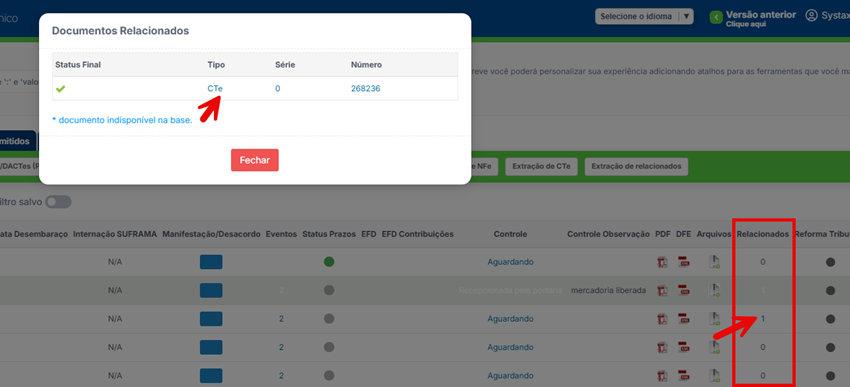Click the Internação SUFRAMA column header

[x=114, y=234]
